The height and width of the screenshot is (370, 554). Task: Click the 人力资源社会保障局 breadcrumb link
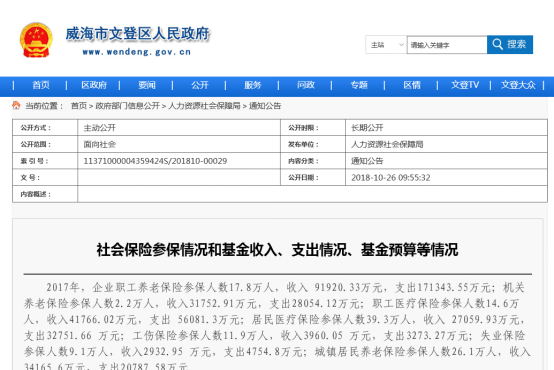[204, 106]
